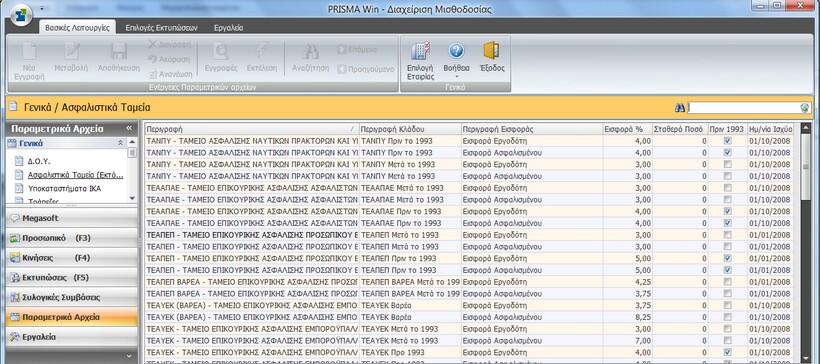Open the Κινήσεις (F4) navigation section

coord(72,257)
